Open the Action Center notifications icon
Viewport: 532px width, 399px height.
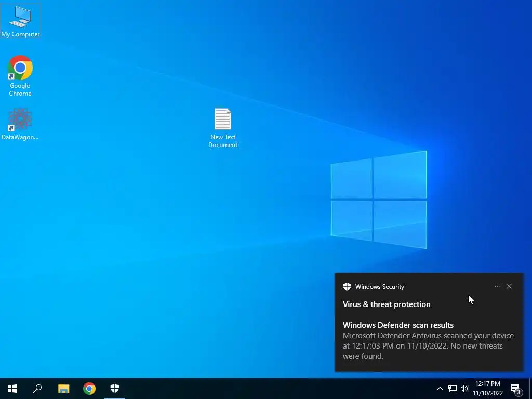click(516, 389)
